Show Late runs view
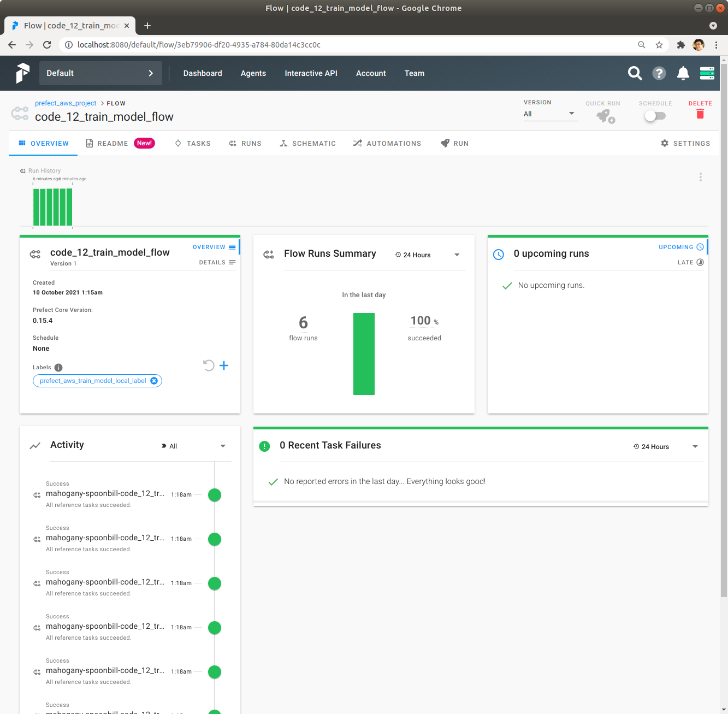Screen dimensions: 728x714 [691, 262]
